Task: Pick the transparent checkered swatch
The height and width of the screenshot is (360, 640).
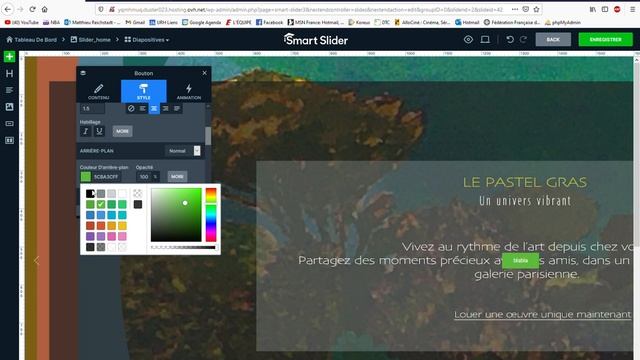Action: click(x=138, y=193)
